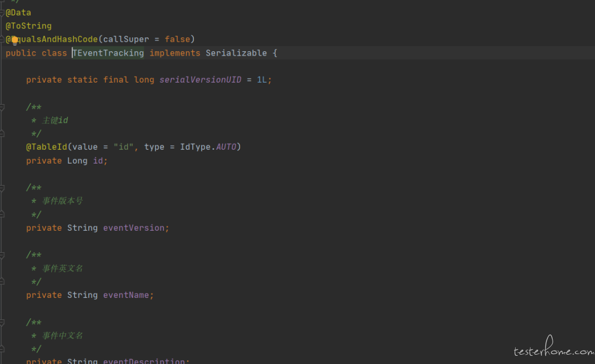
Task: Click private keyword on eventName line
Action: pos(44,295)
